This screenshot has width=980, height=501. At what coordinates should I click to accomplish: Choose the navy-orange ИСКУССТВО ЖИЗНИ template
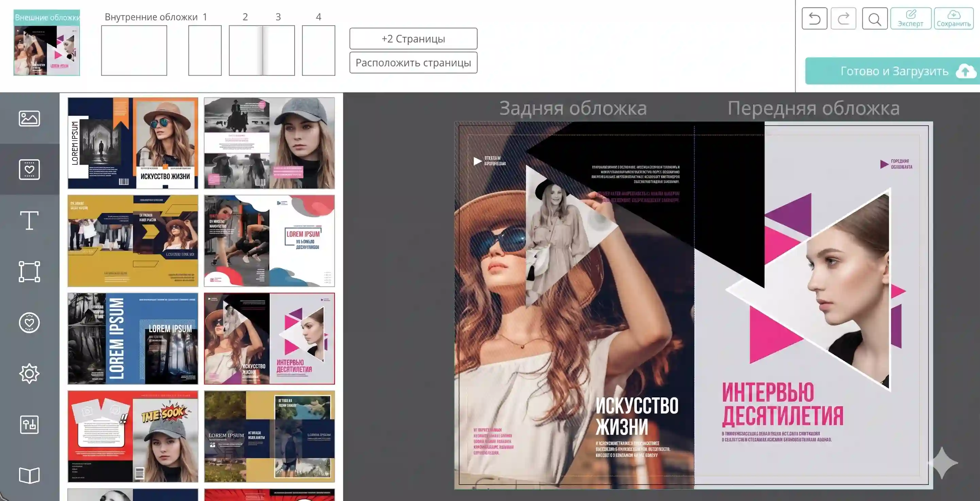(x=133, y=143)
